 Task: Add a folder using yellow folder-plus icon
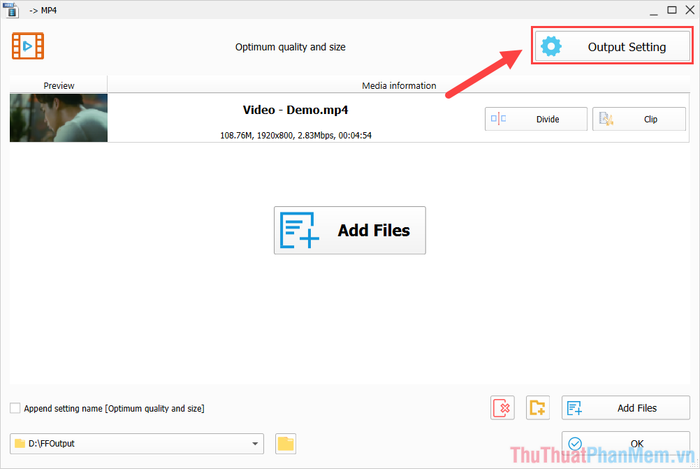point(538,407)
